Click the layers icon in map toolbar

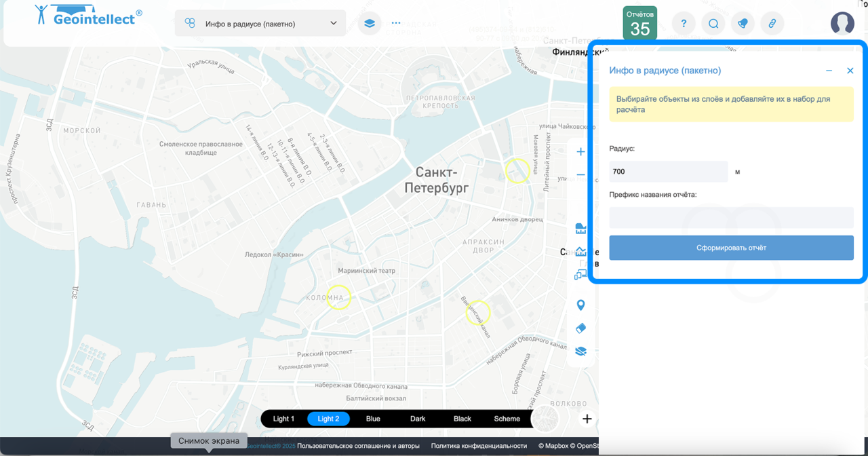(580, 351)
